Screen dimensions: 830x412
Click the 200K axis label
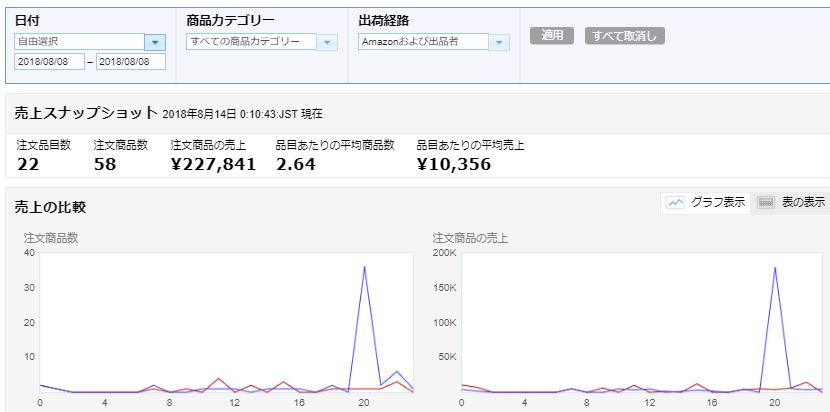click(x=446, y=253)
